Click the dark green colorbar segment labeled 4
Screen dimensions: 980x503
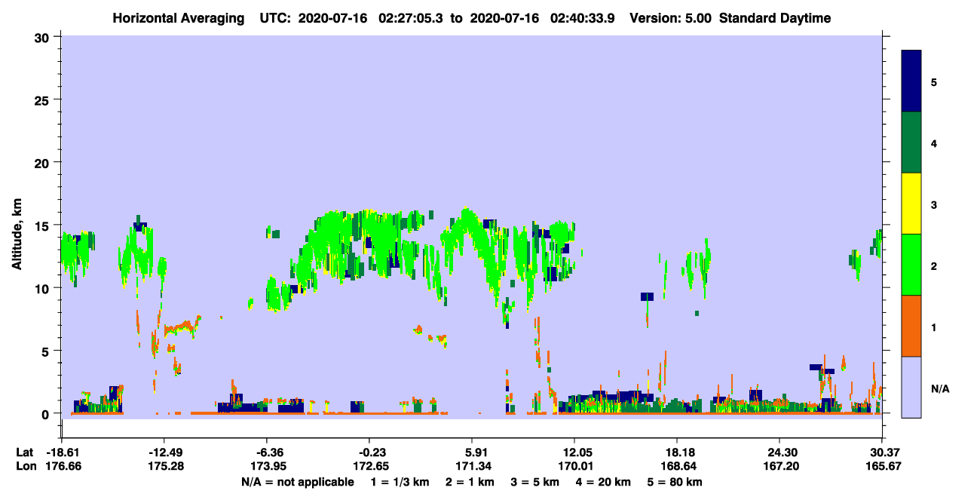[x=911, y=143]
